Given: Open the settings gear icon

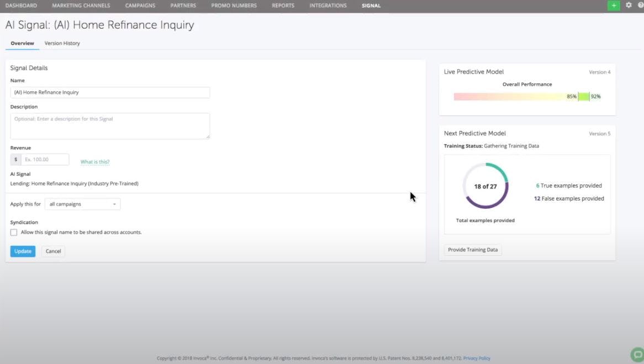Looking at the screenshot, I should coord(628,5).
